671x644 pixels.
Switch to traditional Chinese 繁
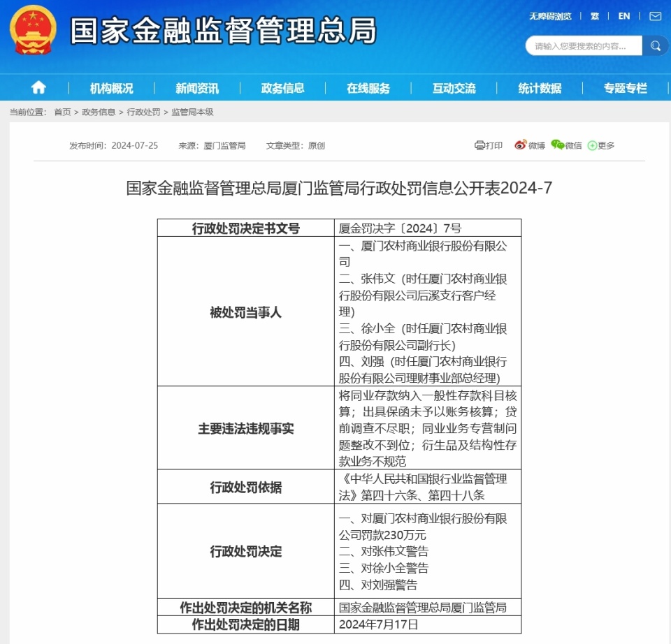click(595, 16)
